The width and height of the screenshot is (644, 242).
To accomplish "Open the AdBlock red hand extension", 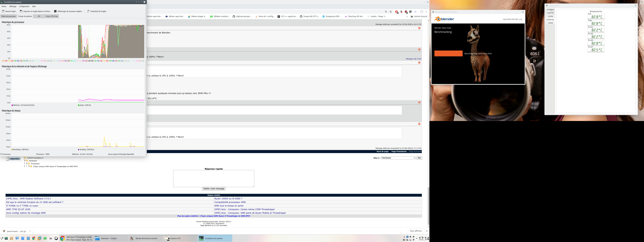I will [397, 12].
